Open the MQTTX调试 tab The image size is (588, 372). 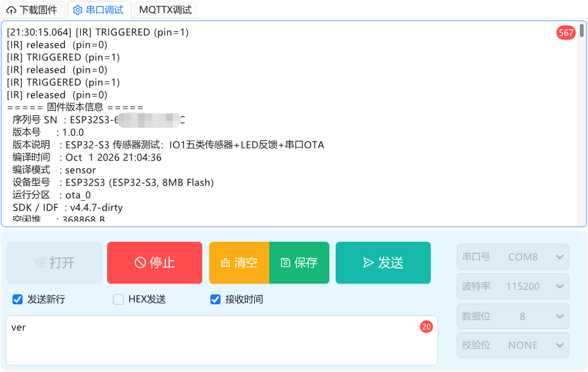point(165,10)
